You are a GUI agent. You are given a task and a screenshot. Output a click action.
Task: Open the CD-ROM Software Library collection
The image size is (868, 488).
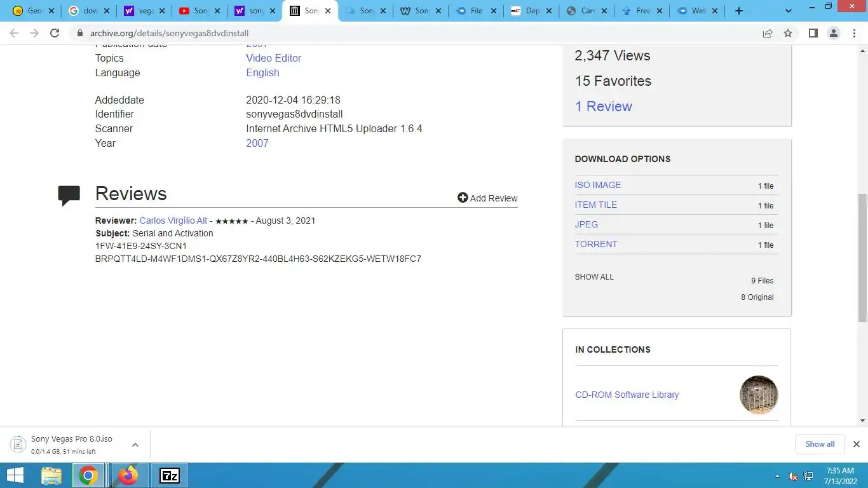pos(627,395)
